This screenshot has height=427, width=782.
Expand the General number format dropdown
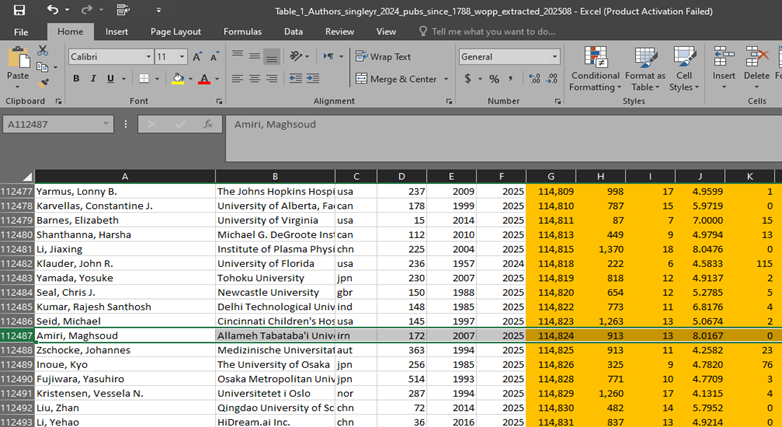coord(555,57)
